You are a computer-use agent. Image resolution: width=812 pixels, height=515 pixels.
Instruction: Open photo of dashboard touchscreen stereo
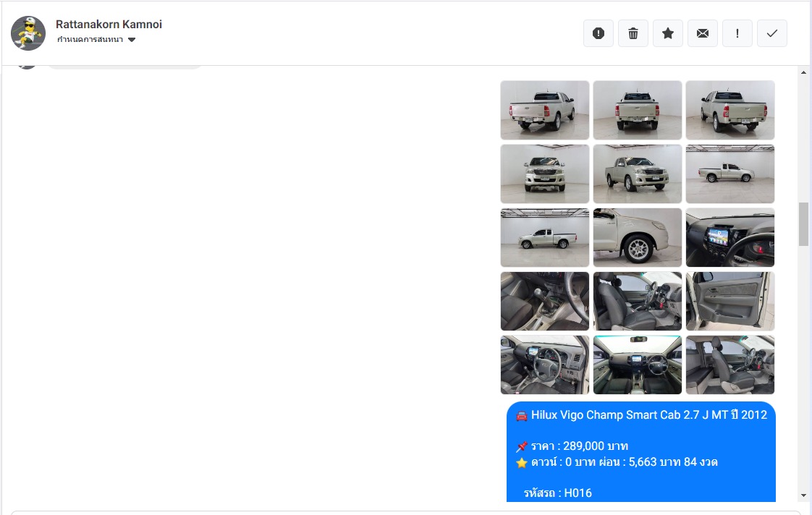pyautogui.click(x=730, y=237)
